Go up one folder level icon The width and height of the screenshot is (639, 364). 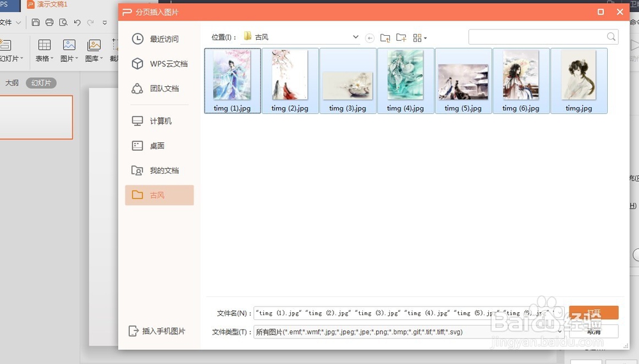coord(385,38)
